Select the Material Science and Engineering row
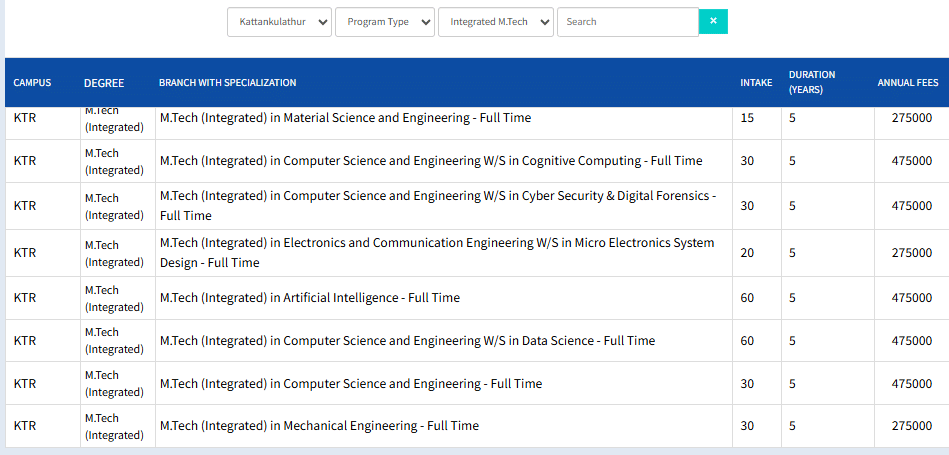 coord(345,118)
